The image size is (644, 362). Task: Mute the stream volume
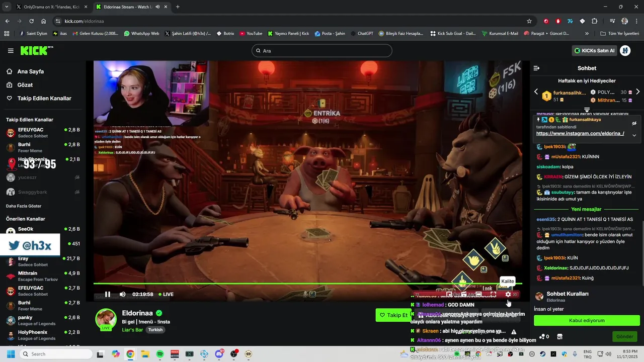(x=122, y=294)
